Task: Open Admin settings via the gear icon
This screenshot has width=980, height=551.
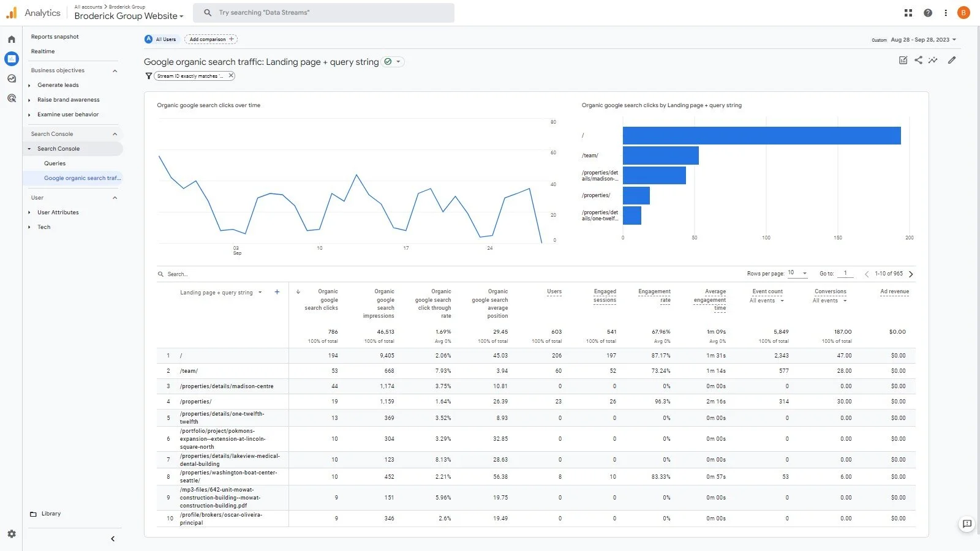Action: (11, 533)
